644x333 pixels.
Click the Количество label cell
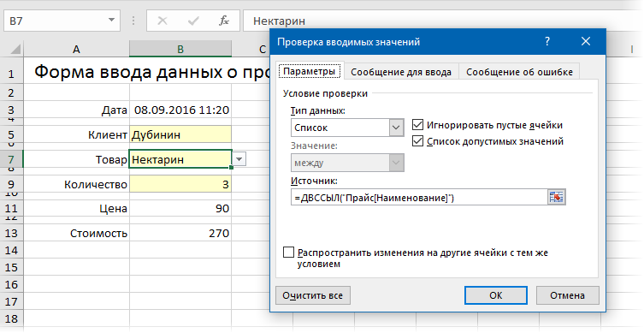coord(76,184)
